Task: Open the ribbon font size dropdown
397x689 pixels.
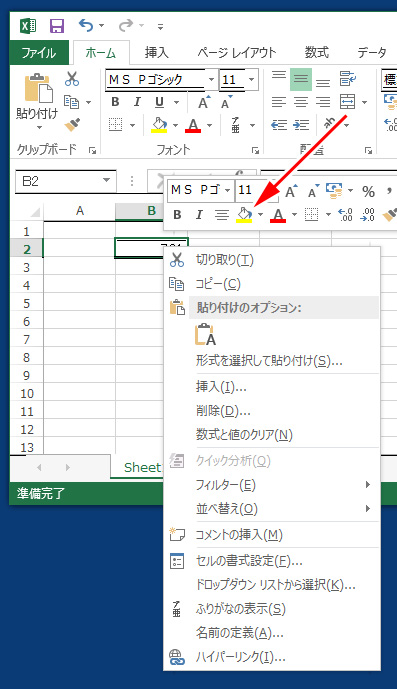Action: click(x=251, y=80)
